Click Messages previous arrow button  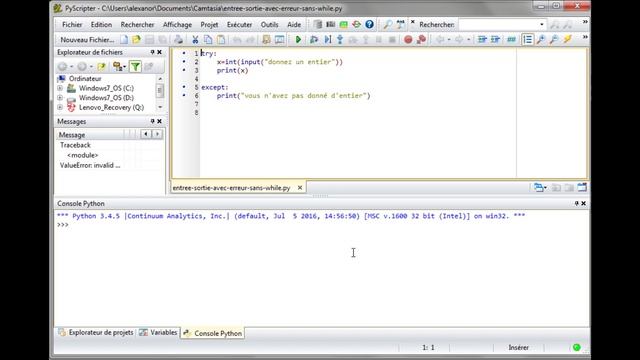coord(146,134)
